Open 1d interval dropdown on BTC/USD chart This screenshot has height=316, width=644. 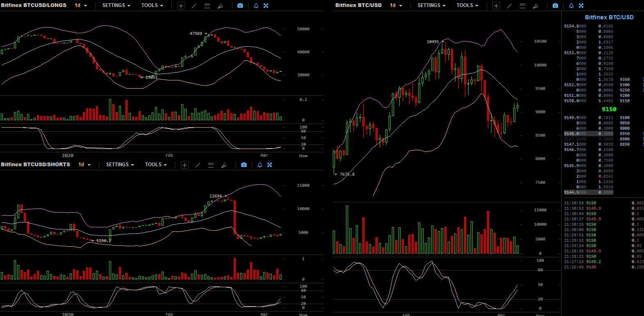pos(396,5)
